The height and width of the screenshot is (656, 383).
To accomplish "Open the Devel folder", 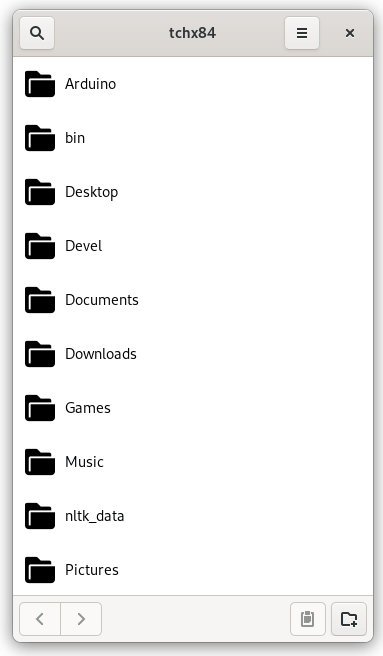I will (193, 246).
